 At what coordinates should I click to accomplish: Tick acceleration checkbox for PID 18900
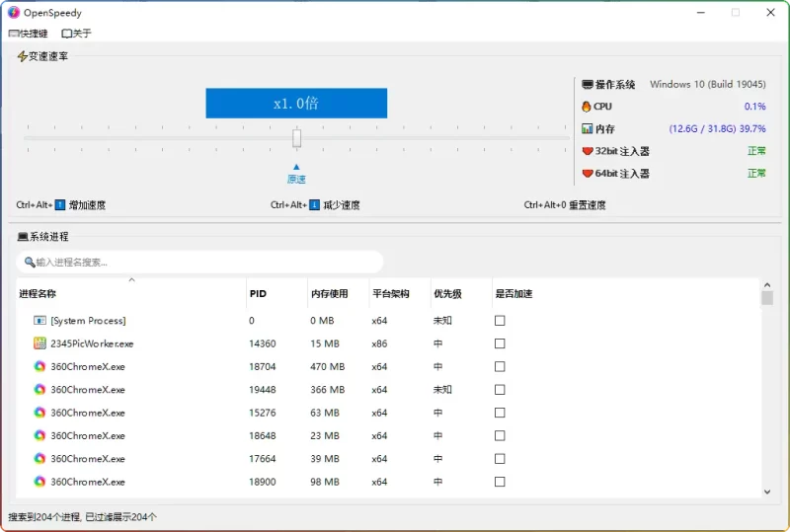coord(500,482)
